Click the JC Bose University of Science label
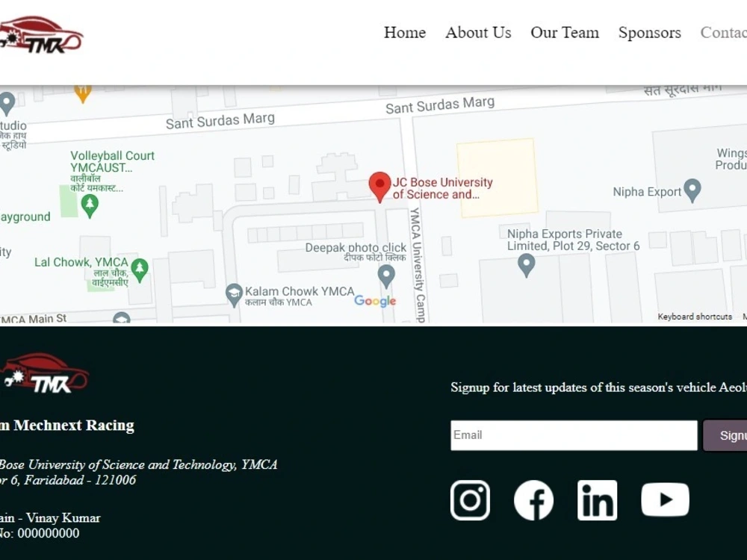747x560 pixels. (442, 188)
